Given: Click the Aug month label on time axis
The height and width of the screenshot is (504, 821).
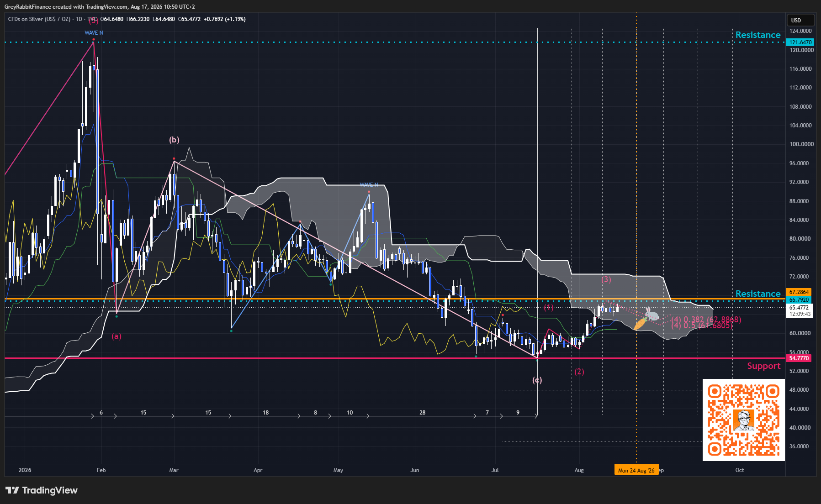Looking at the screenshot, I should click(579, 470).
